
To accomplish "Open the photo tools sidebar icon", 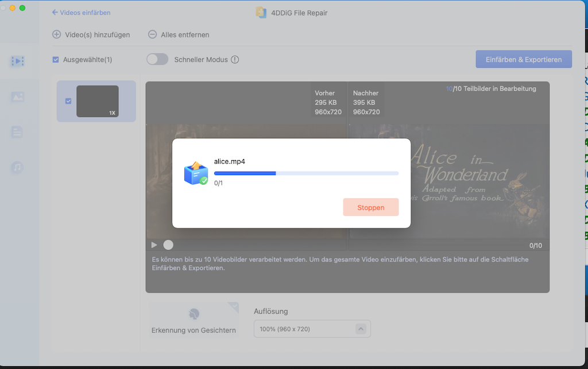I will click(x=17, y=97).
